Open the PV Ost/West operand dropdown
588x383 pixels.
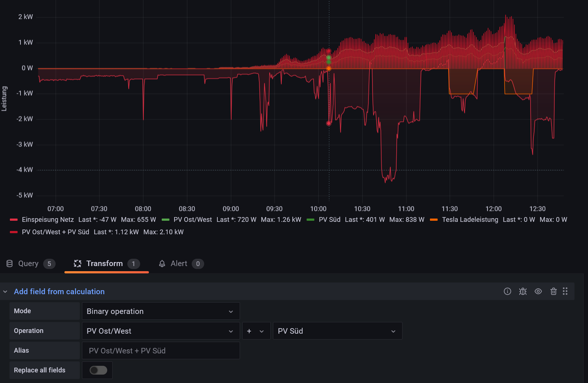point(161,331)
